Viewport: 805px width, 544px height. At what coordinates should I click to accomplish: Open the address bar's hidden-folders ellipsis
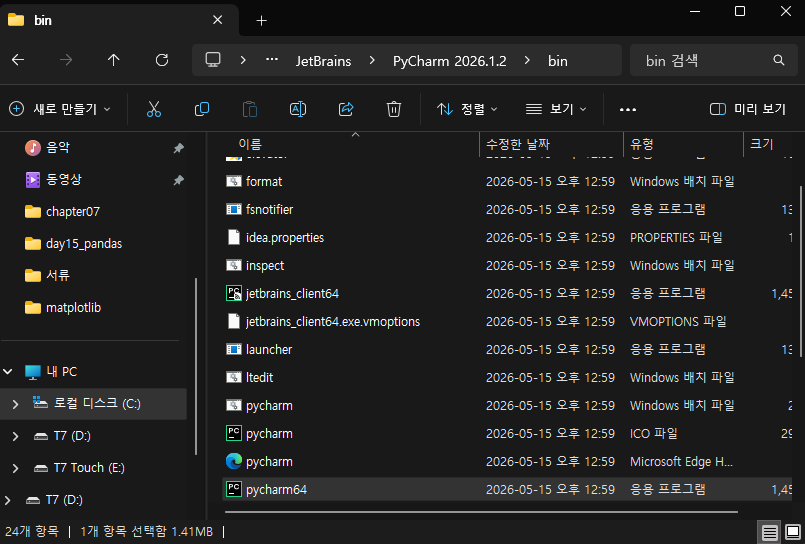click(x=272, y=60)
